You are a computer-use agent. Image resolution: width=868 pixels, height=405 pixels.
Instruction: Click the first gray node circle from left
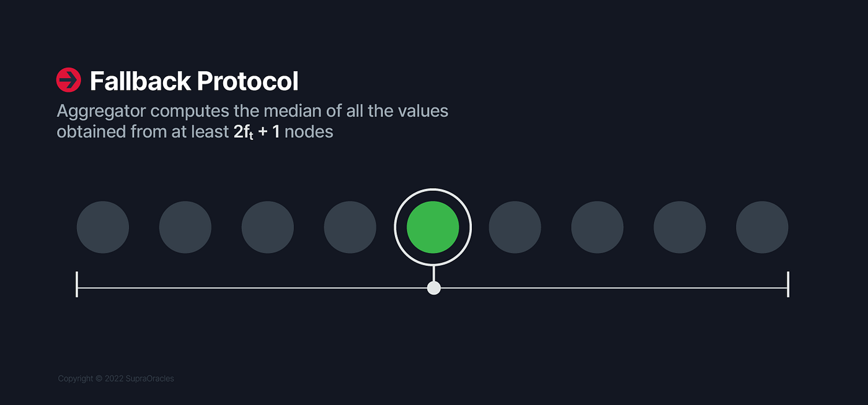pos(103,227)
